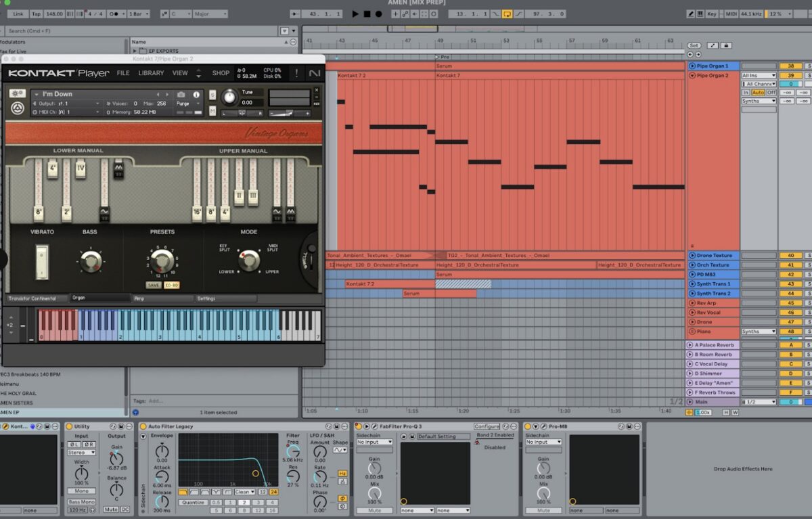The width and height of the screenshot is (812, 519).
Task: Flip the organ Vibrato switch
Action: click(42, 261)
